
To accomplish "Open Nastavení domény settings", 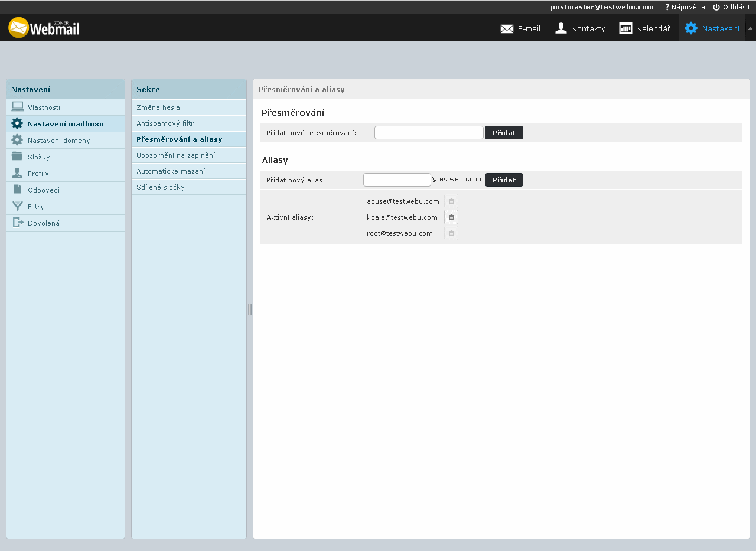I will (58, 141).
